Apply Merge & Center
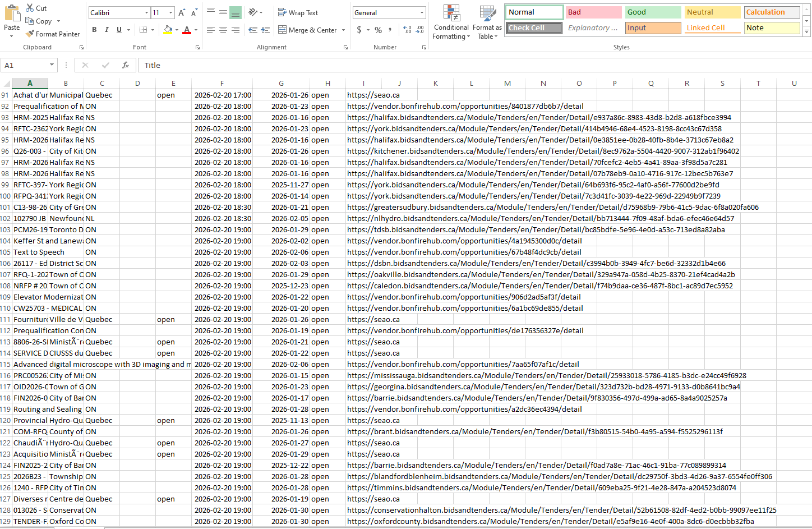Image resolution: width=812 pixels, height=529 pixels. (x=306, y=30)
